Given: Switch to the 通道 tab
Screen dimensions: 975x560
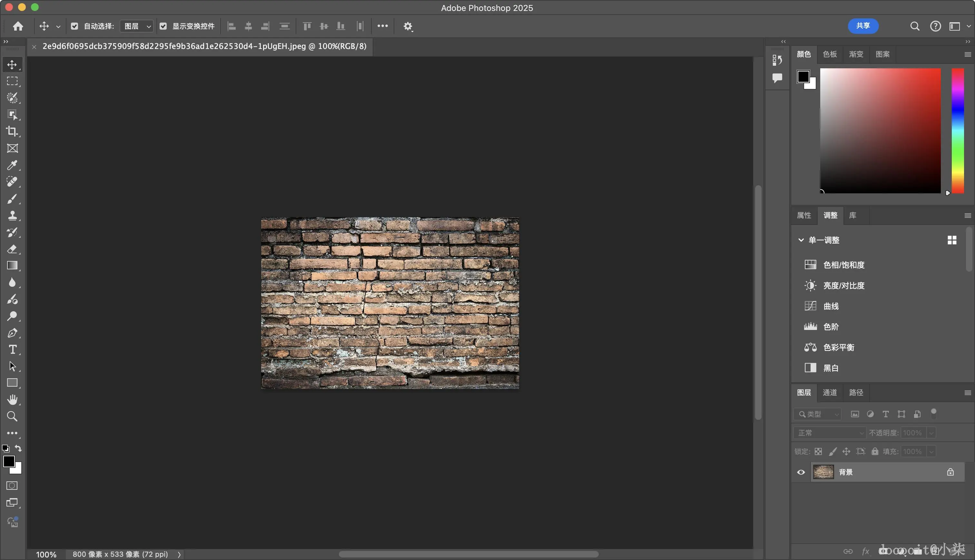Looking at the screenshot, I should click(x=830, y=393).
